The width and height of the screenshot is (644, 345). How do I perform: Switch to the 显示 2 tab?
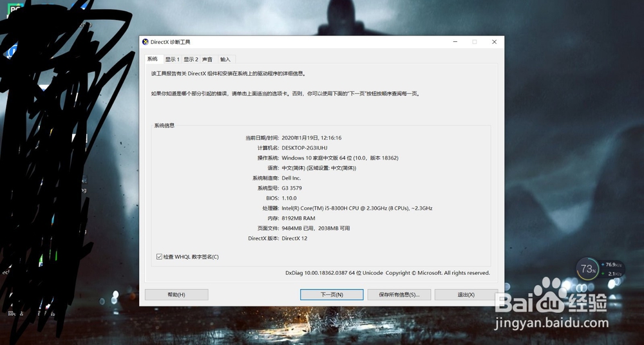point(191,59)
